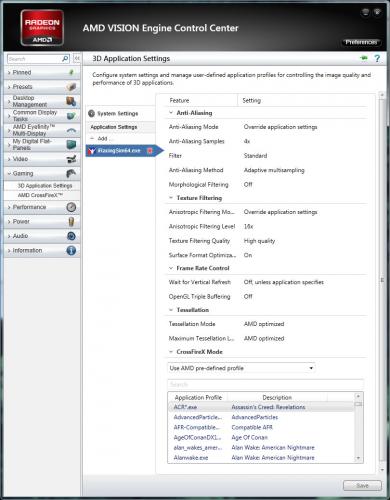Screen dimensions: 390x500
Task: Open Audio section speaker icon
Action: pyautogui.click(x=71, y=236)
